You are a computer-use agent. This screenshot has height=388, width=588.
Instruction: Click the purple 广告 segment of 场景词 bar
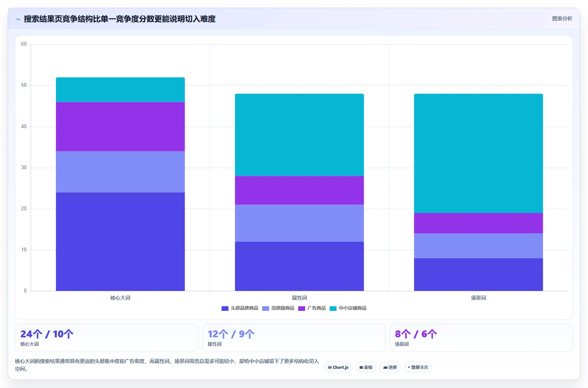pos(478,223)
